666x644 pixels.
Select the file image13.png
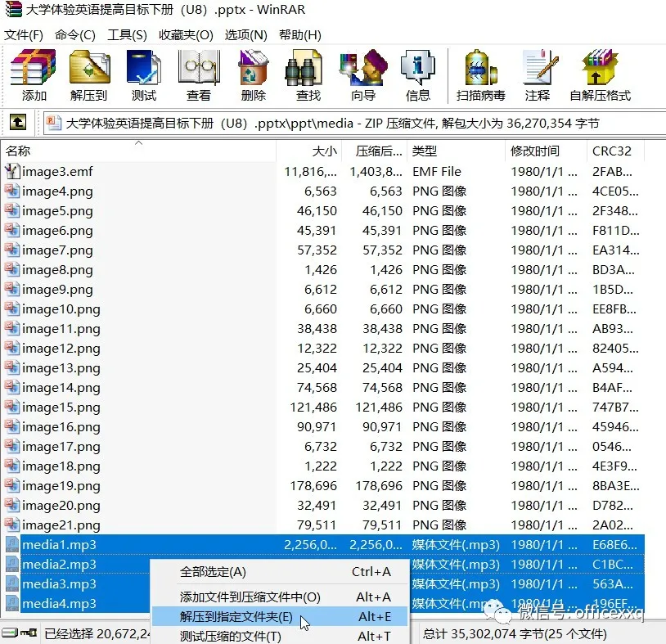(x=61, y=368)
